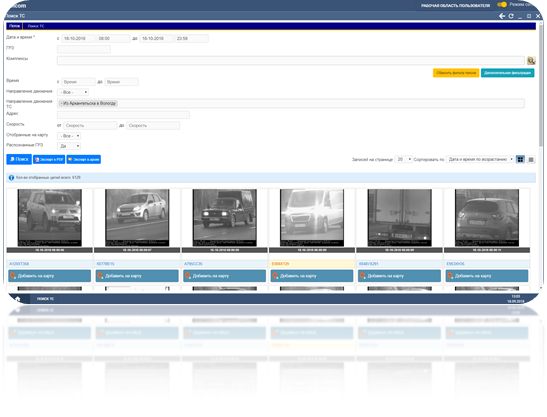Open the 'Направление движения' dropdown
The height and width of the screenshot is (417, 547).
73,92
